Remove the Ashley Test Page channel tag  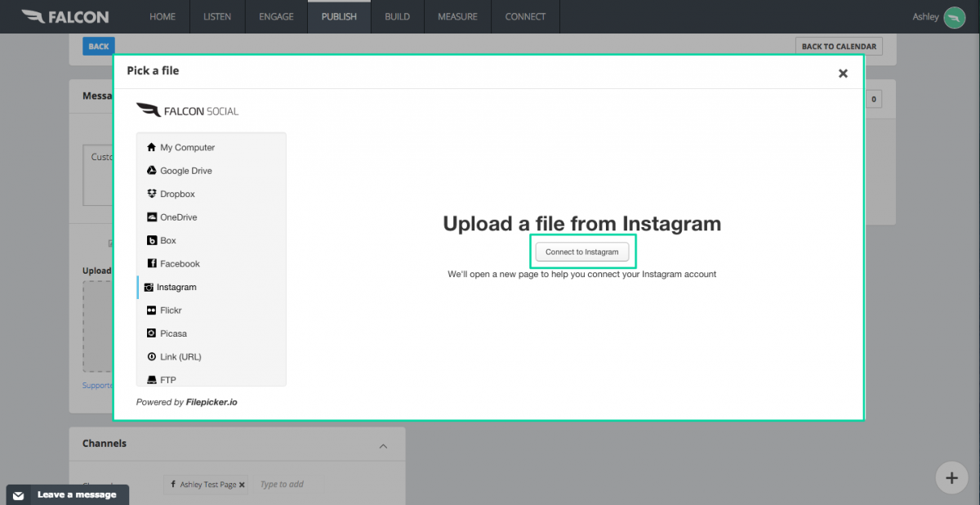tap(242, 485)
